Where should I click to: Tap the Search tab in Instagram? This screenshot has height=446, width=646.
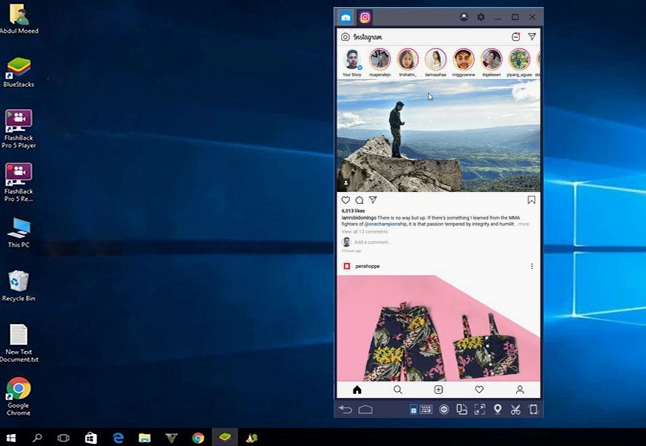[x=398, y=390]
